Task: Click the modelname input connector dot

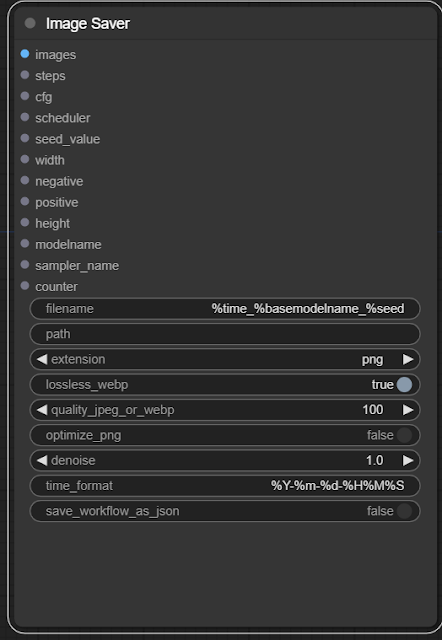Action: 25,244
